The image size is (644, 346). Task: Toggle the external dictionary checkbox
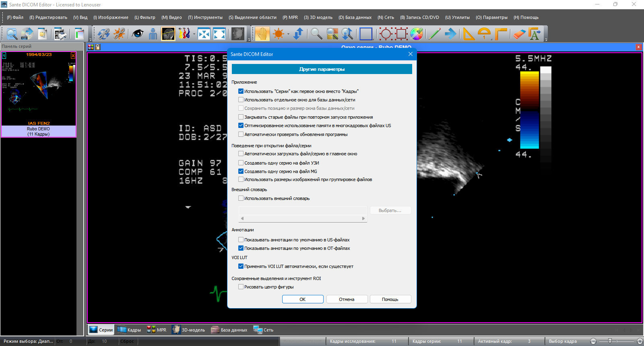pos(241,198)
